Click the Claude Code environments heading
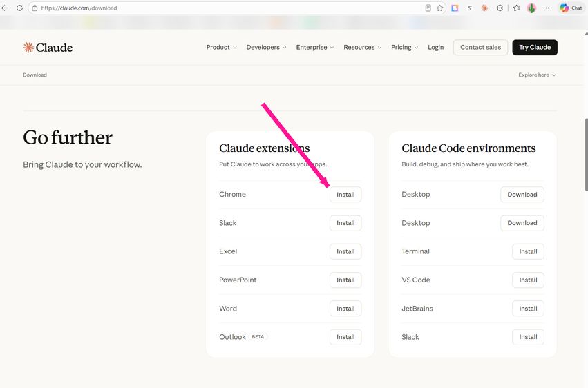Image resolution: width=588 pixels, height=388 pixels. tap(468, 148)
